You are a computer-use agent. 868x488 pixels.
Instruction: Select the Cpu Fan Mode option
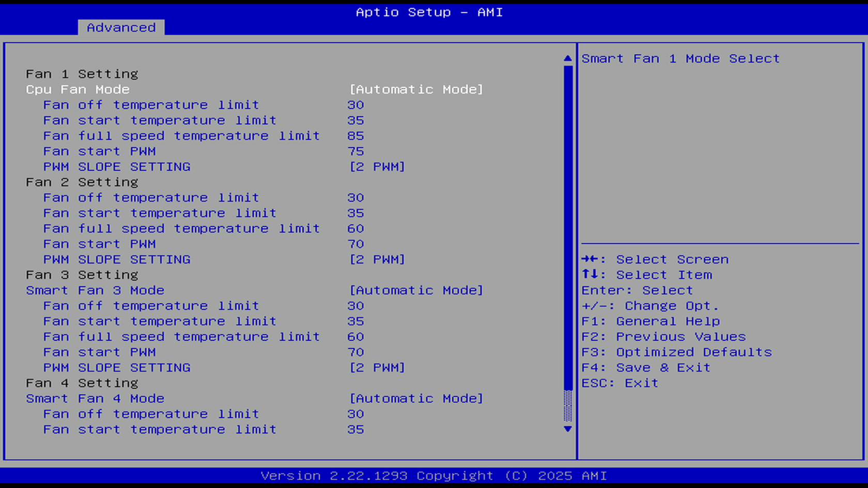(78, 89)
